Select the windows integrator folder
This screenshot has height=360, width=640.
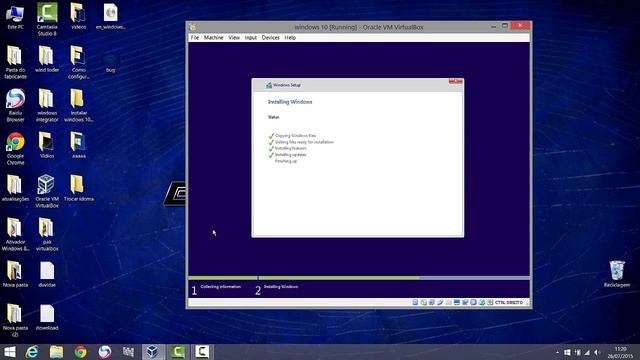coord(47,105)
